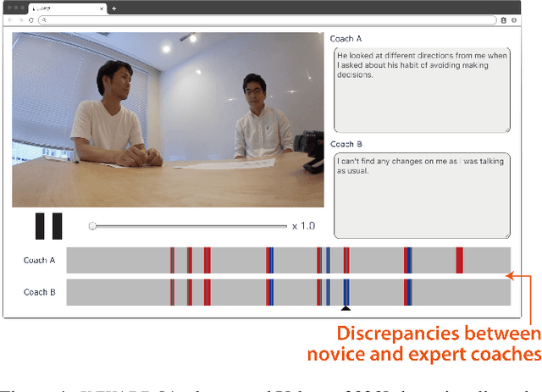Reload the page with the refresh icon
This screenshot has width=542, height=392.
[x=30, y=20]
